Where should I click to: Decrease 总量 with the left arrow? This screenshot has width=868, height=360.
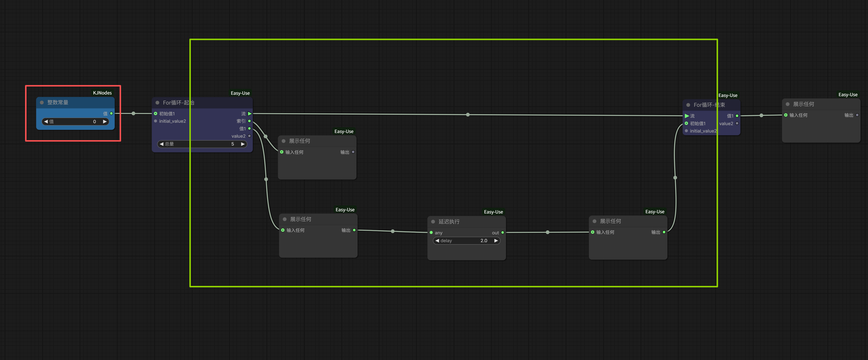pyautogui.click(x=161, y=144)
